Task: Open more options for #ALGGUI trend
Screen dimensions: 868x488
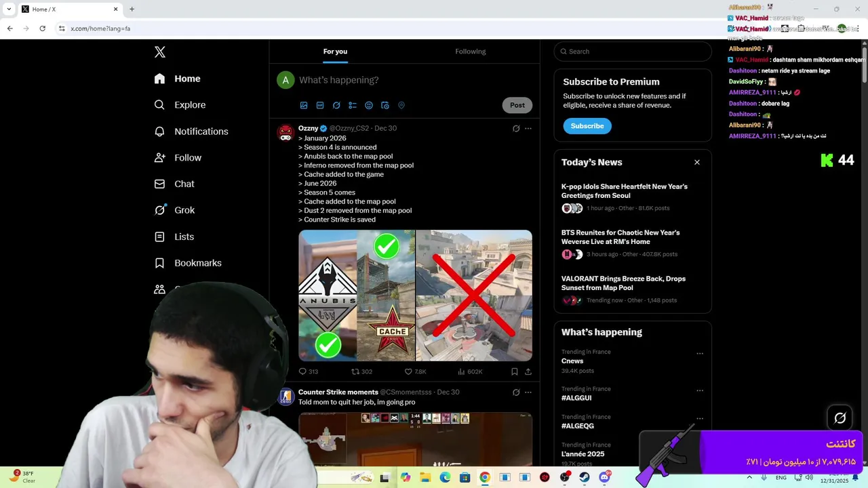Action: tap(700, 390)
